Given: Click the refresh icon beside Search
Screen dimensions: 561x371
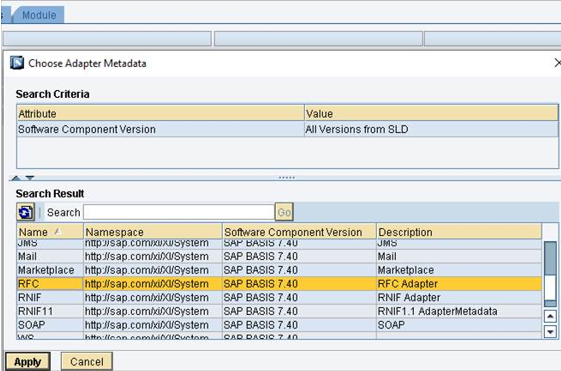Looking at the screenshot, I should coord(25,212).
